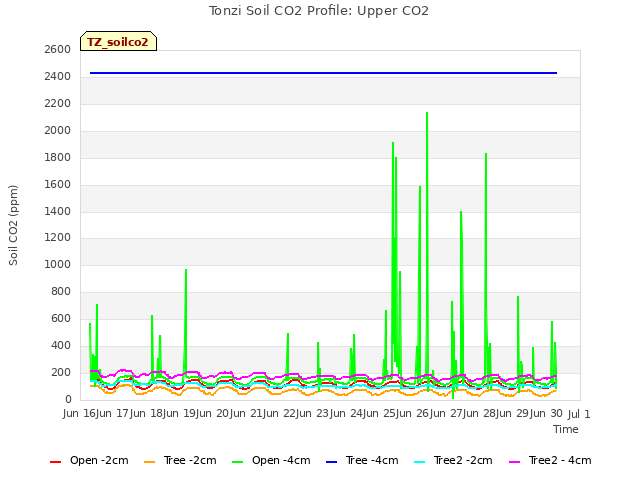Click the 22Jun x-axis date label
The width and height of the screenshot is (640, 480).
(x=298, y=413)
